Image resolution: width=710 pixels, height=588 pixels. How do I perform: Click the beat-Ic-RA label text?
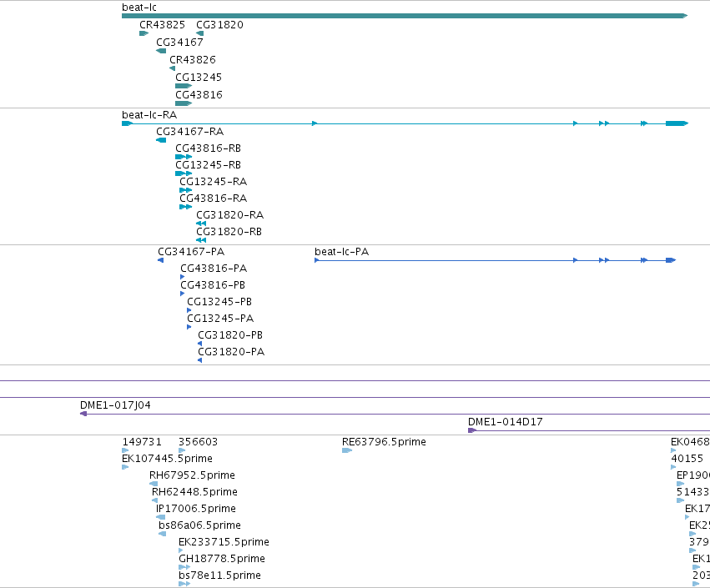coord(149,115)
